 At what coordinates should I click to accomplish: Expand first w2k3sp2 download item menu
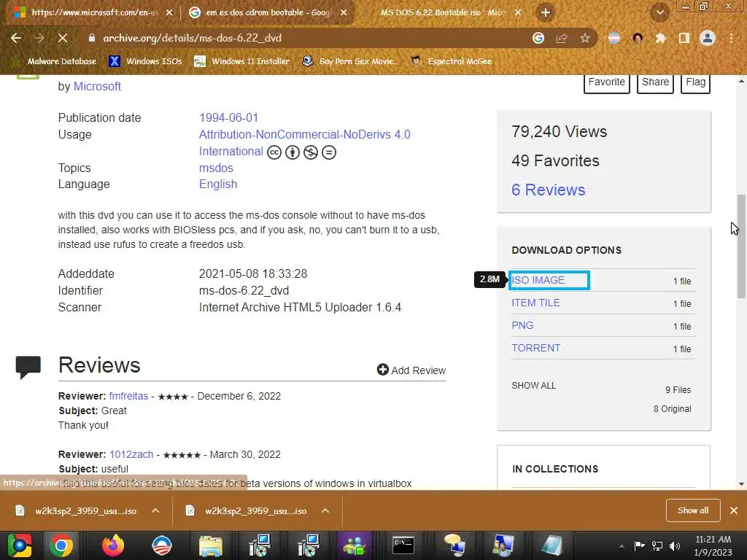(155, 511)
